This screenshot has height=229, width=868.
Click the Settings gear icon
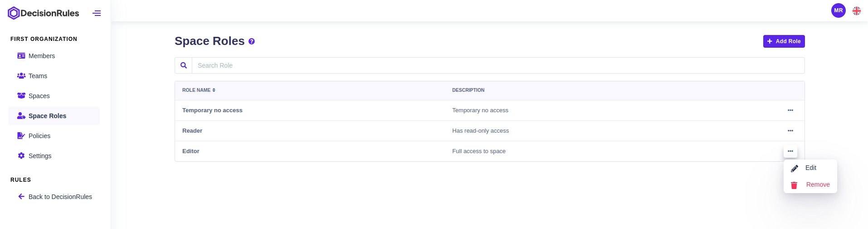pyautogui.click(x=21, y=156)
